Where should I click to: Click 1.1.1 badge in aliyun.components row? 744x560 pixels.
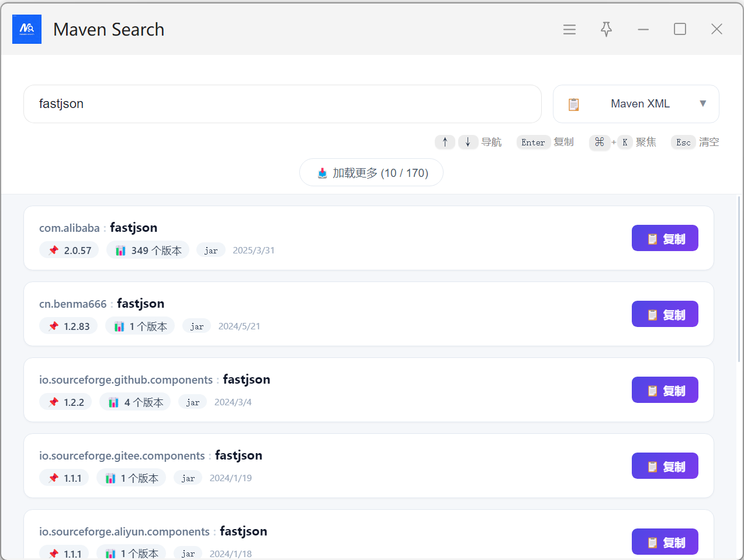[x=64, y=552]
